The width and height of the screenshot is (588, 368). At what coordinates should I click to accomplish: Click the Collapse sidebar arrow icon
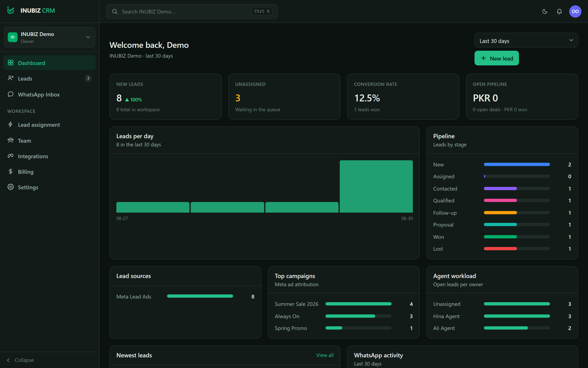[x=9, y=360]
